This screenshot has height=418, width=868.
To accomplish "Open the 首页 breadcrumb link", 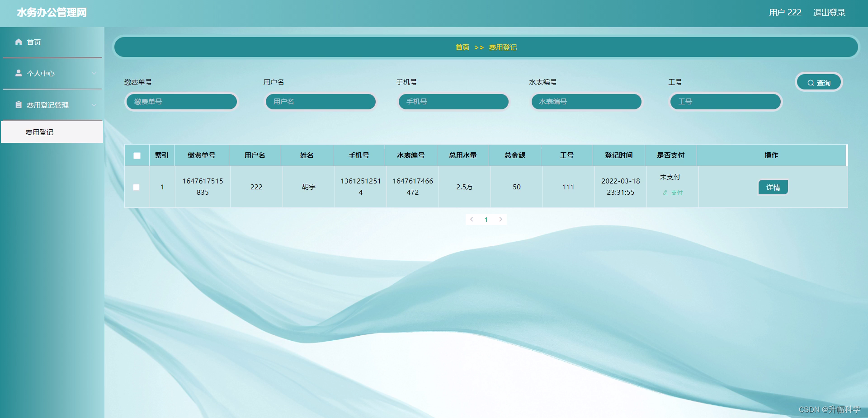I will 462,47.
